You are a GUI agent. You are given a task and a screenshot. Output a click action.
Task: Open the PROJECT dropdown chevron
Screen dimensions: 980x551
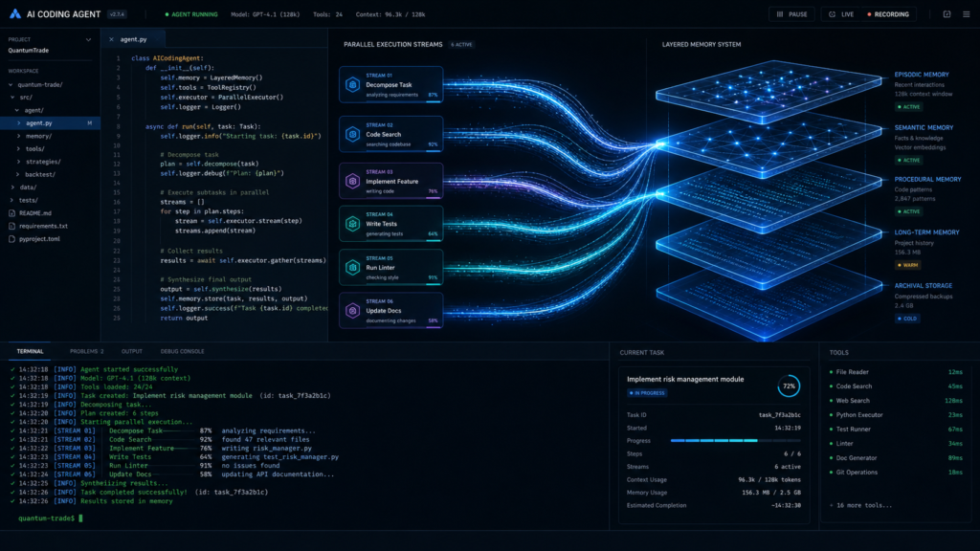88,39
